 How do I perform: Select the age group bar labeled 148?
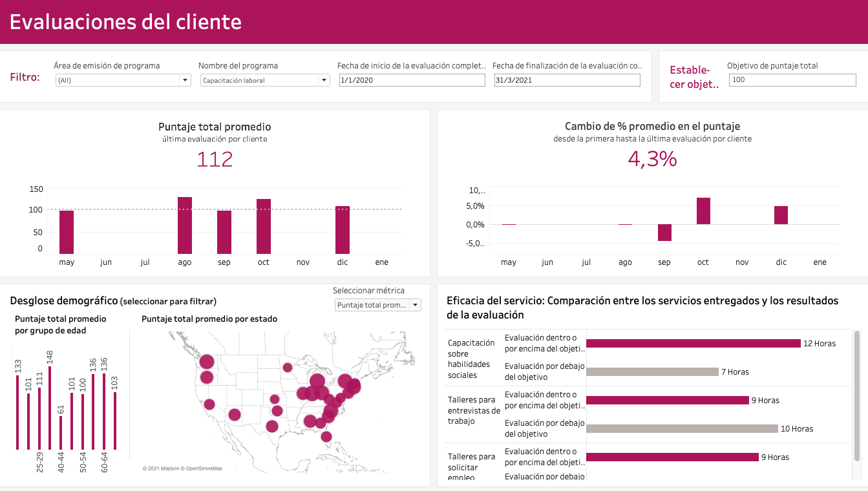click(50, 408)
